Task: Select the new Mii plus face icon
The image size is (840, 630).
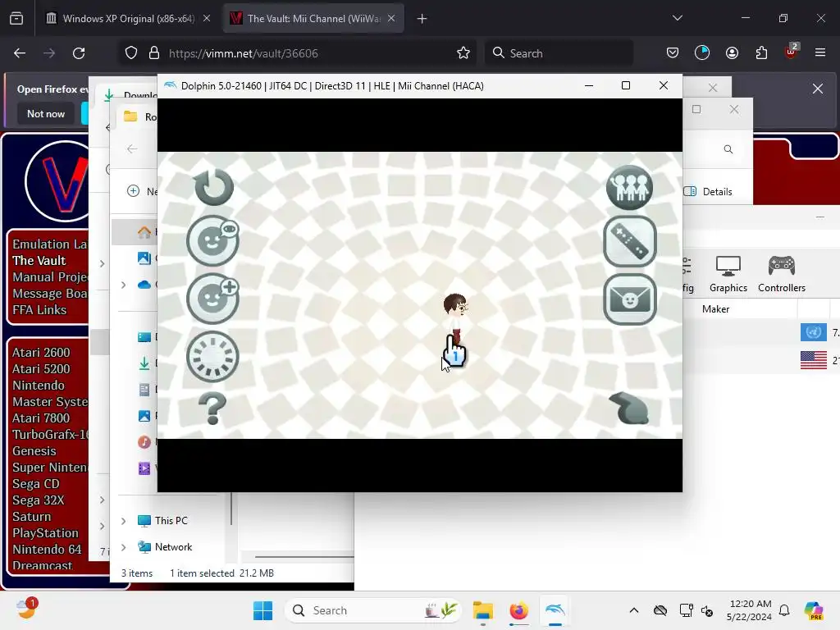Action: coord(212,299)
